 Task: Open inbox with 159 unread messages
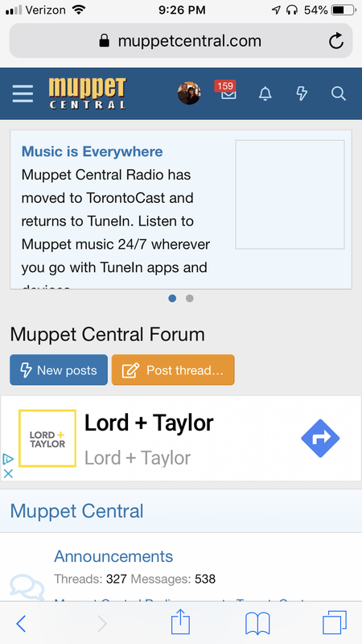click(x=228, y=91)
